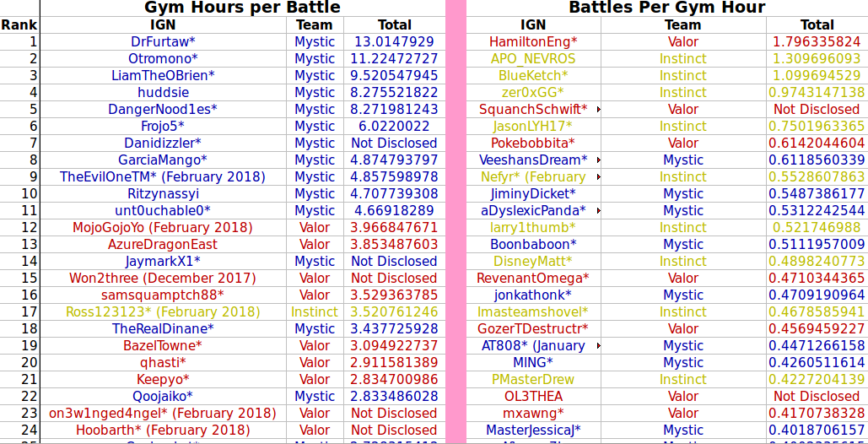Select the "Battles Per Gym Hour" title cell
868x444 pixels.
click(x=666, y=8)
